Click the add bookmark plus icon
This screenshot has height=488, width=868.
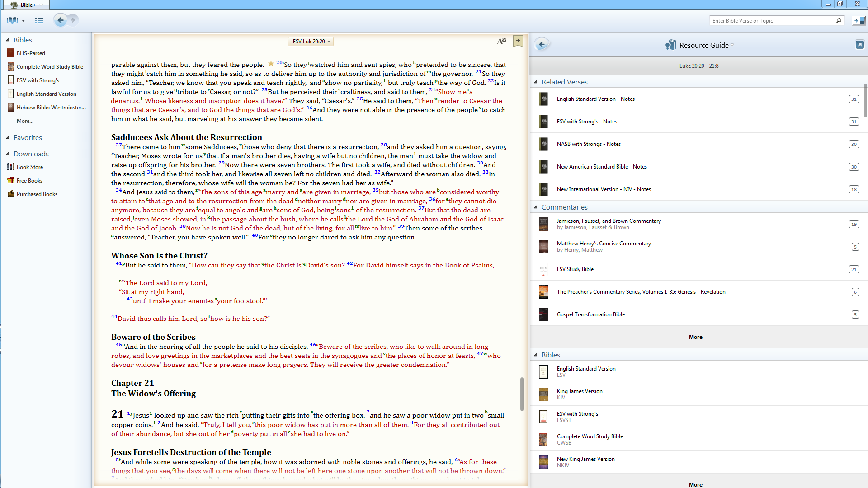click(518, 41)
